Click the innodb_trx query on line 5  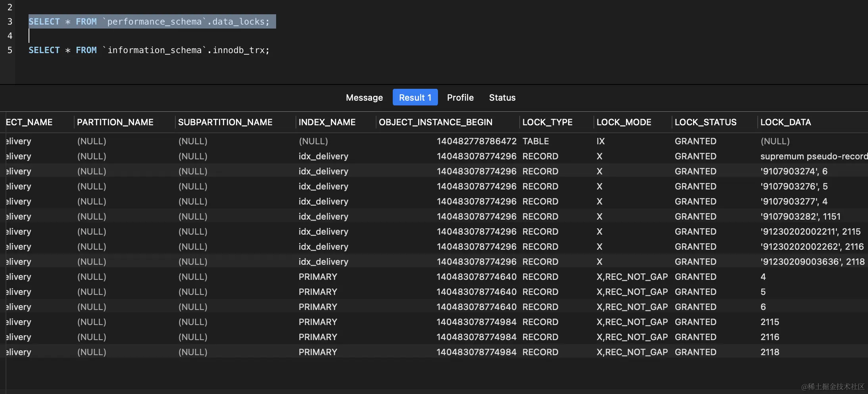[x=149, y=50]
